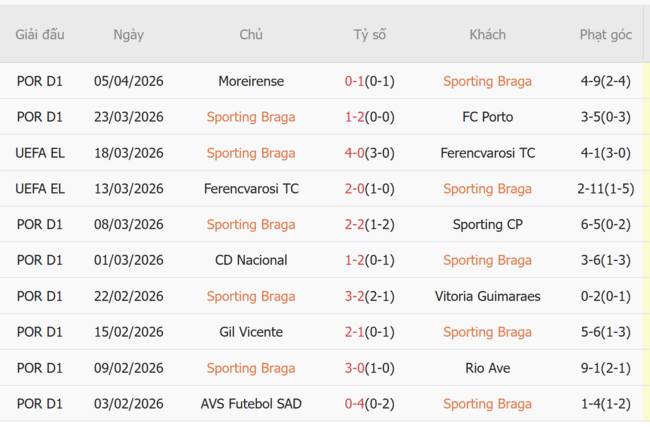Click the "Giải đấu" column header
This screenshot has height=427, width=650.
click(40, 35)
